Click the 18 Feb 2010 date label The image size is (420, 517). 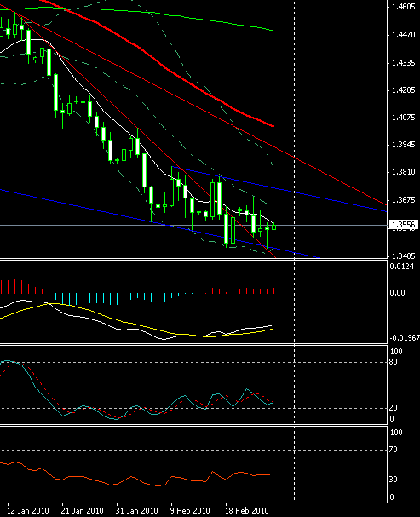coord(246,511)
